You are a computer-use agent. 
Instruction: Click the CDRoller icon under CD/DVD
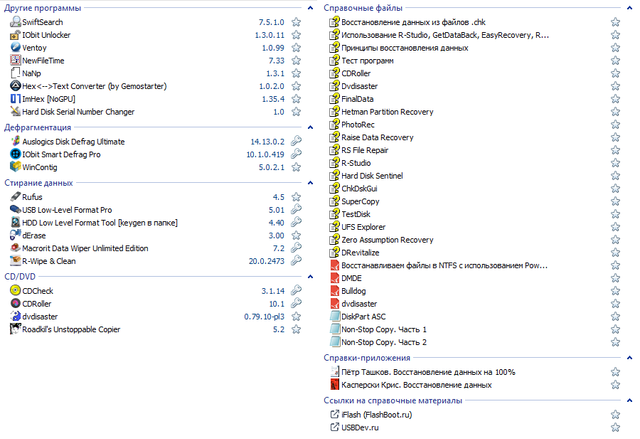pyautogui.click(x=15, y=303)
